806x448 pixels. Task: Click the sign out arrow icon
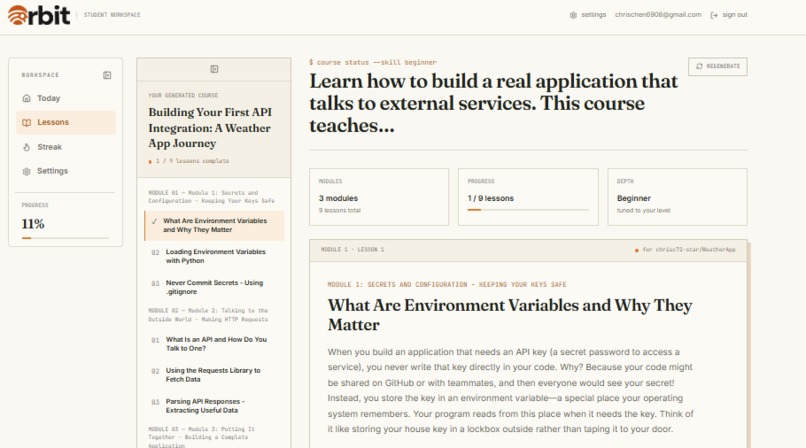(x=714, y=15)
